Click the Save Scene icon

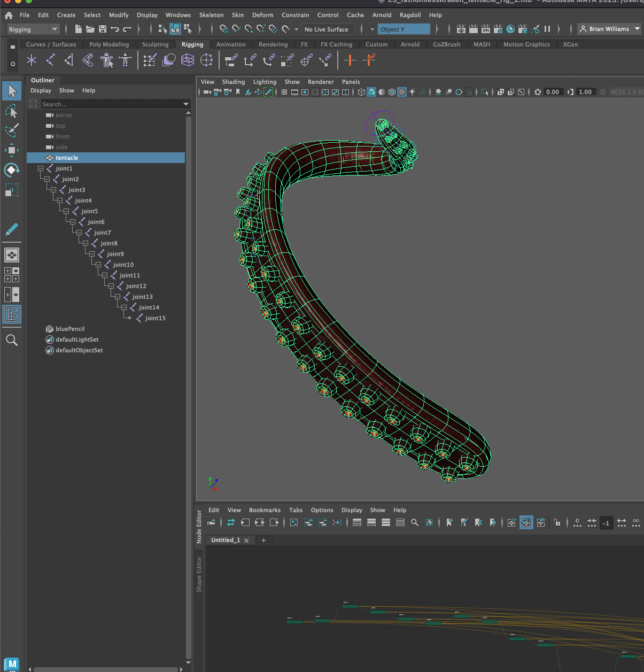pyautogui.click(x=103, y=29)
